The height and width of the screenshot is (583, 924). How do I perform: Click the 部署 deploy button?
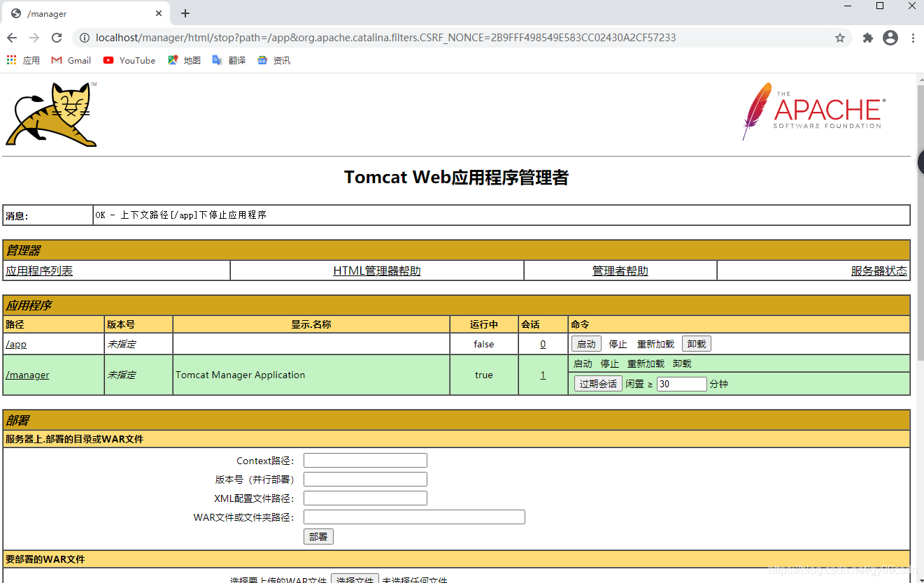tap(318, 536)
